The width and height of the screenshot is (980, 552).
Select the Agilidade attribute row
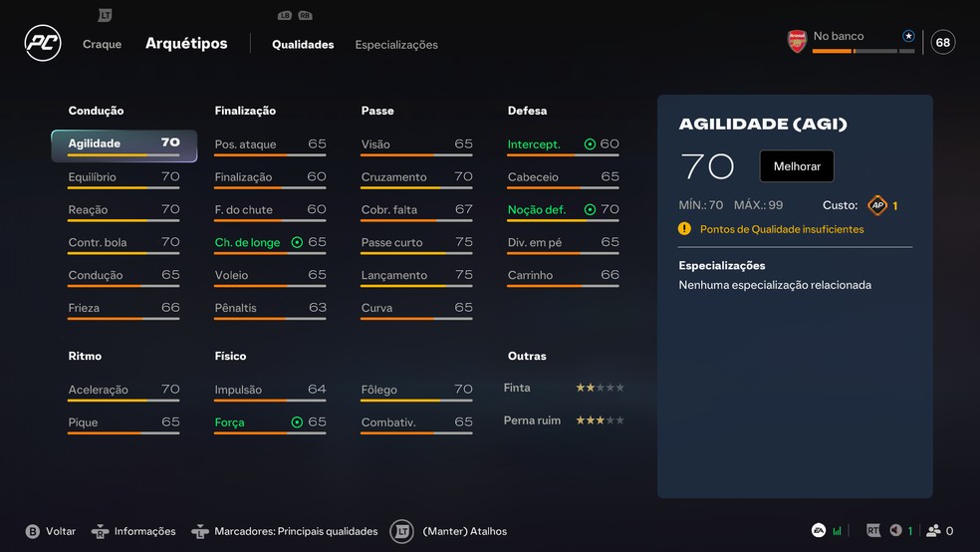(x=123, y=145)
